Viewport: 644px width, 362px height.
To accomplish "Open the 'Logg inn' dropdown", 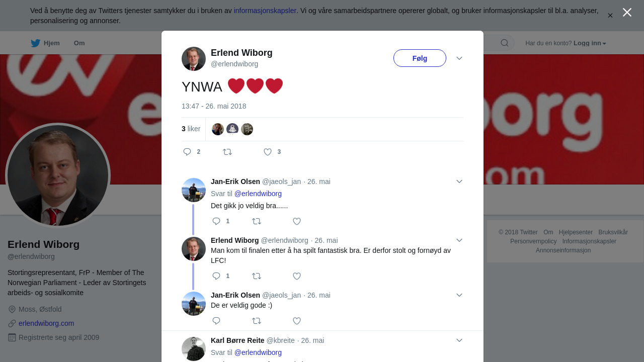I will click(589, 43).
